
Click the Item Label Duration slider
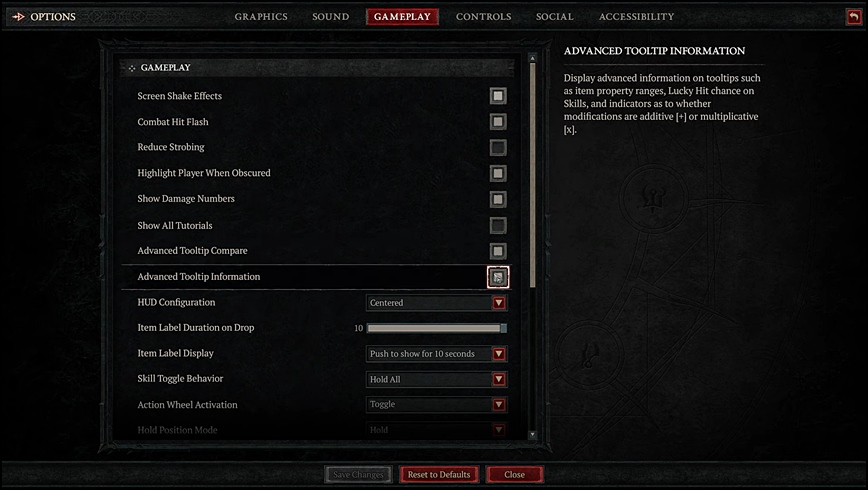[436, 328]
